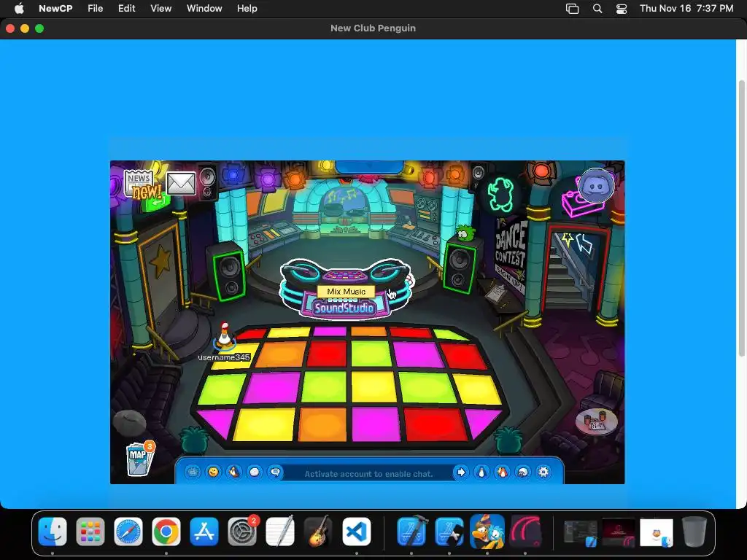Open Launchpad from the Dock
This screenshot has width=747, height=560.
click(90, 532)
